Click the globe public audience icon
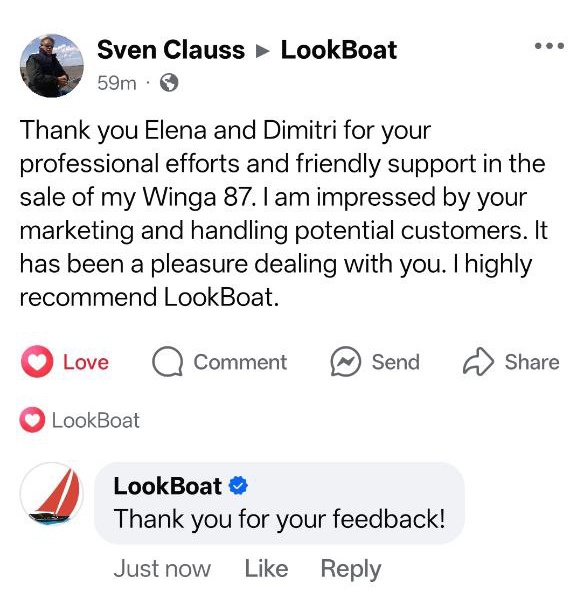Image resolution: width=580 pixels, height=595 pixels. [169, 83]
